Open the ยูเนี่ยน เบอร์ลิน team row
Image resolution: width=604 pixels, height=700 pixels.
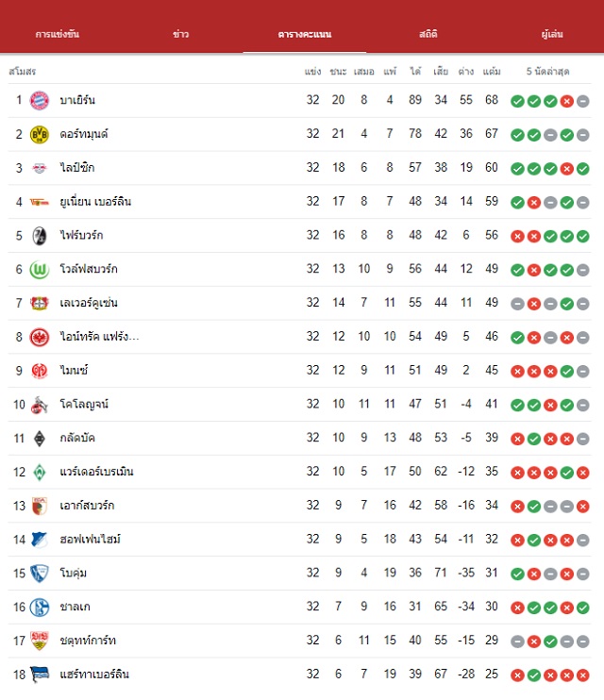coord(300,202)
